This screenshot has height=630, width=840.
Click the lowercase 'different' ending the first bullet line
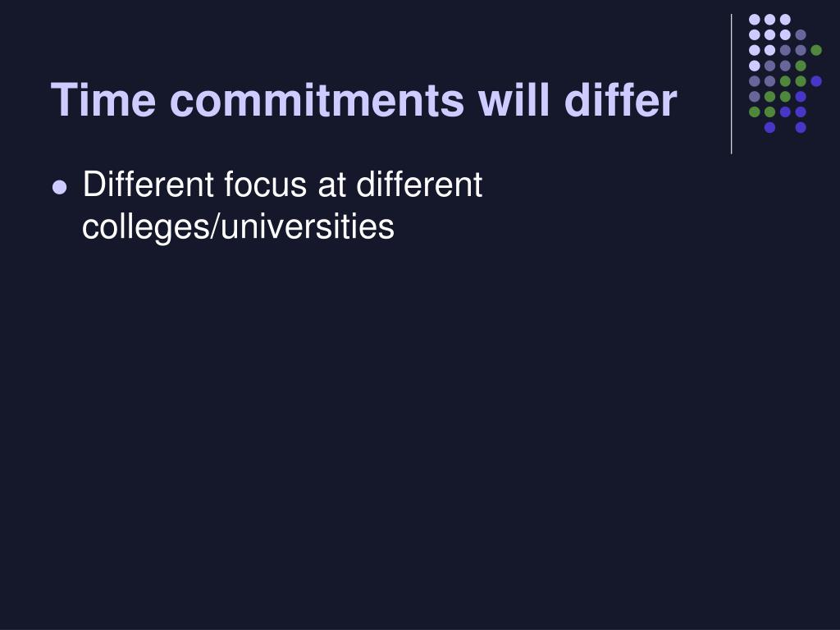click(x=418, y=185)
